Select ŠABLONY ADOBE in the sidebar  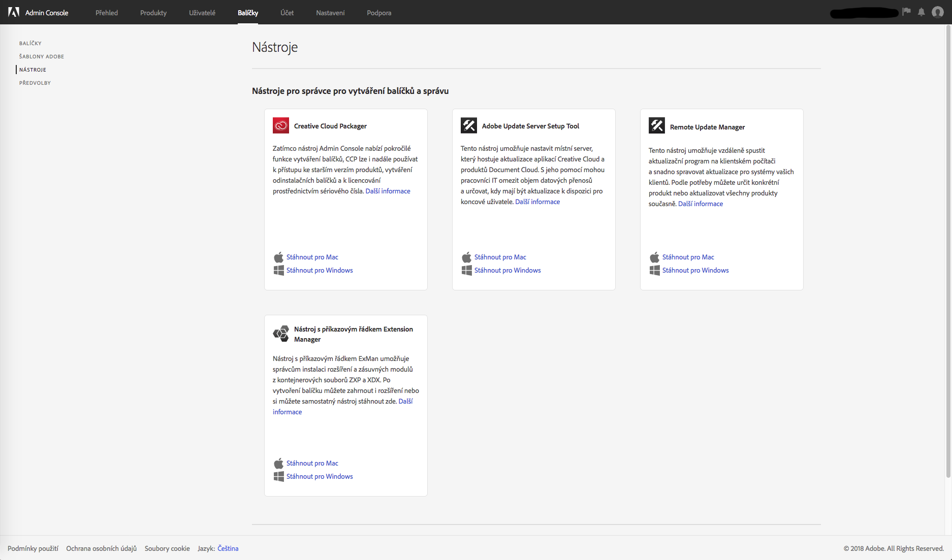[x=42, y=56]
